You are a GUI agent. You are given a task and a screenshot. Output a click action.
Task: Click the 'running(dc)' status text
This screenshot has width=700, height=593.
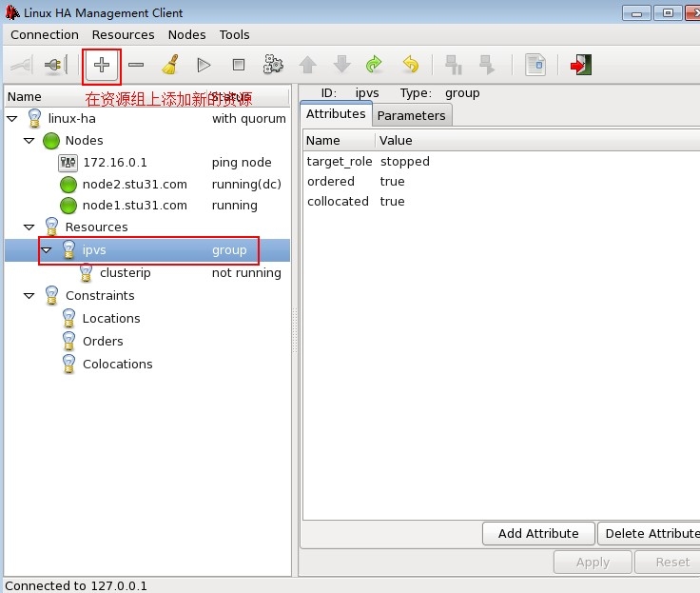pos(246,185)
